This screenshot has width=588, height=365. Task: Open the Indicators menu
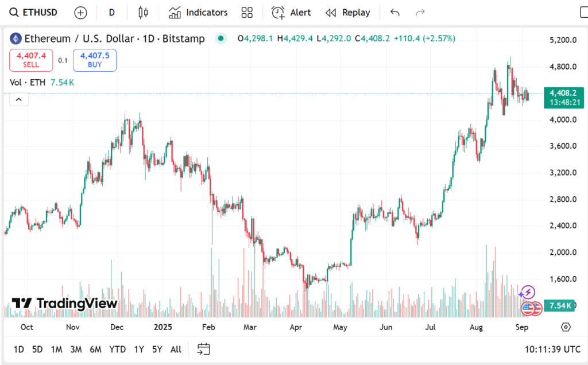(x=198, y=13)
